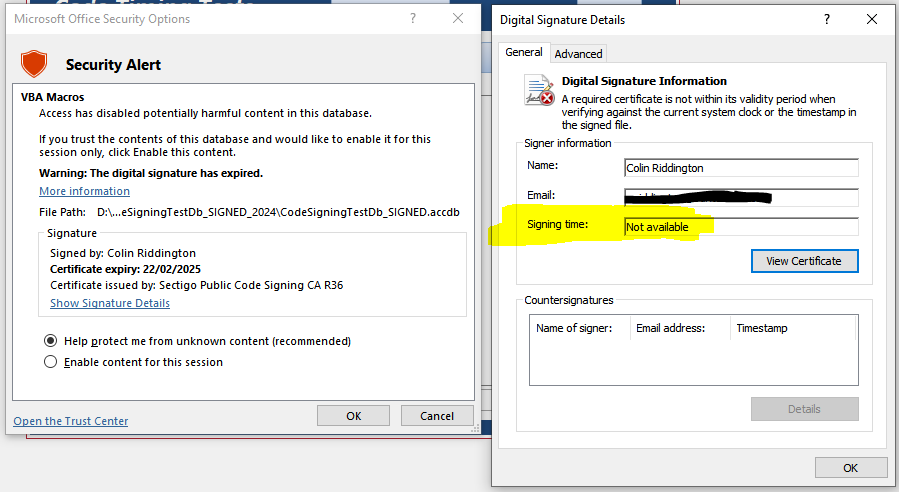Open Show Signature Details link
899x492 pixels.
point(110,303)
